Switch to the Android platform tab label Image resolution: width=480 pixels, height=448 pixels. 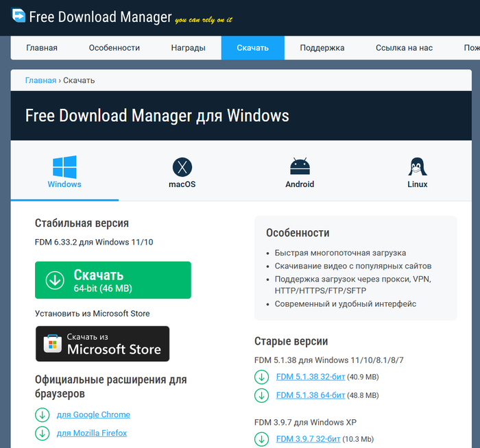pyautogui.click(x=300, y=184)
